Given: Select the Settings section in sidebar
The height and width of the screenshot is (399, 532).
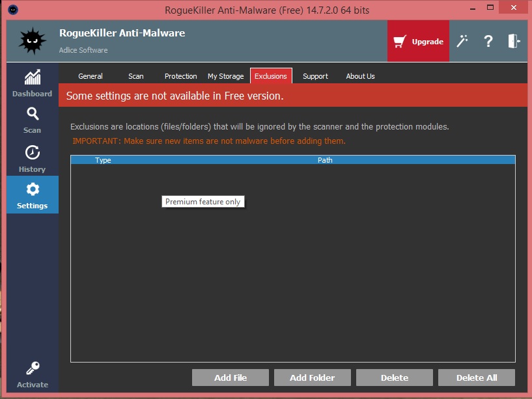Looking at the screenshot, I should tap(32, 195).
